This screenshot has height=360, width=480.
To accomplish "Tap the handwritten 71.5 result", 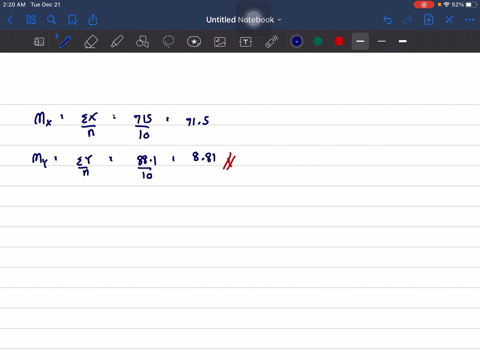I will pyautogui.click(x=198, y=121).
